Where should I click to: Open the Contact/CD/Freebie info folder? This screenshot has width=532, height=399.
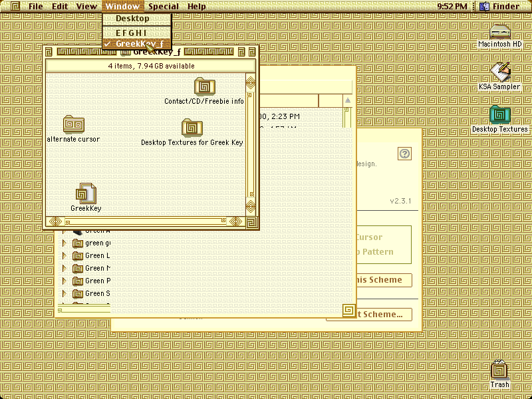click(205, 86)
